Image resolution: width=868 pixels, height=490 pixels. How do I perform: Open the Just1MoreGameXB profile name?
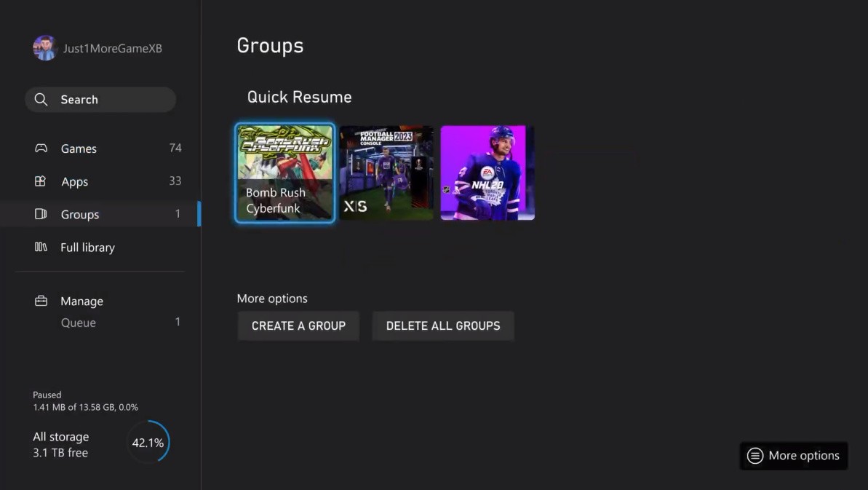pos(112,49)
